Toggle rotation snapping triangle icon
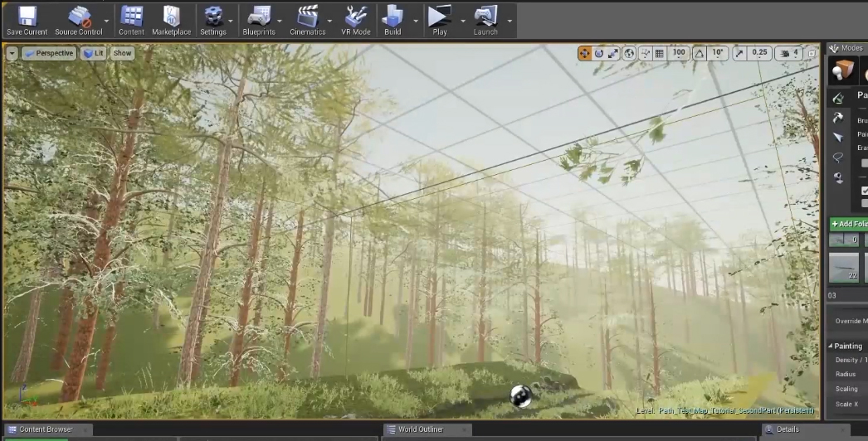This screenshot has height=441, width=868. point(700,53)
